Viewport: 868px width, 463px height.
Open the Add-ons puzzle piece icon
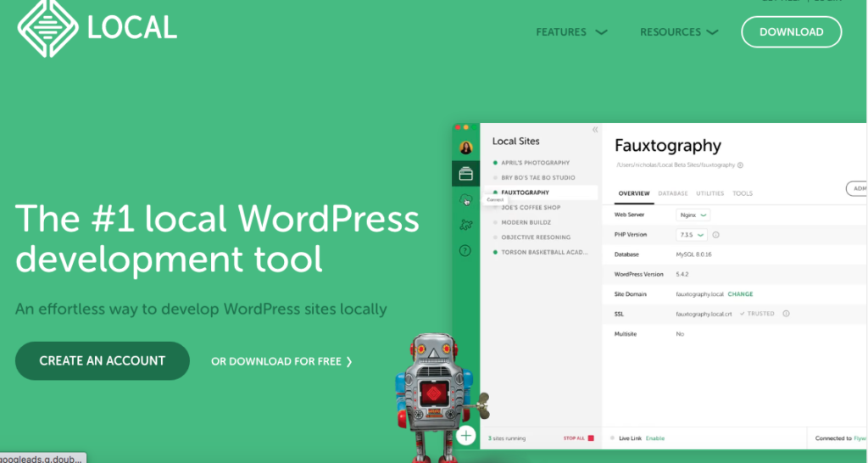coord(466,225)
